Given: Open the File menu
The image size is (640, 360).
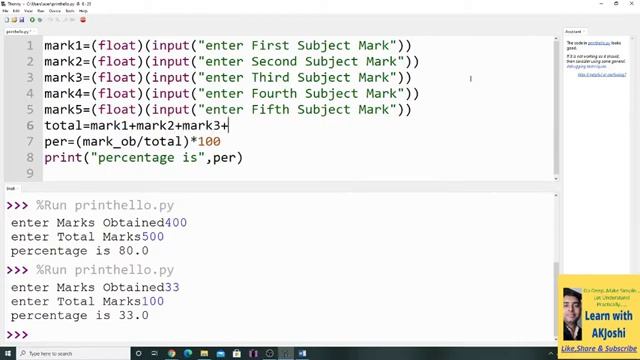Looking at the screenshot, I should tap(5, 11).
